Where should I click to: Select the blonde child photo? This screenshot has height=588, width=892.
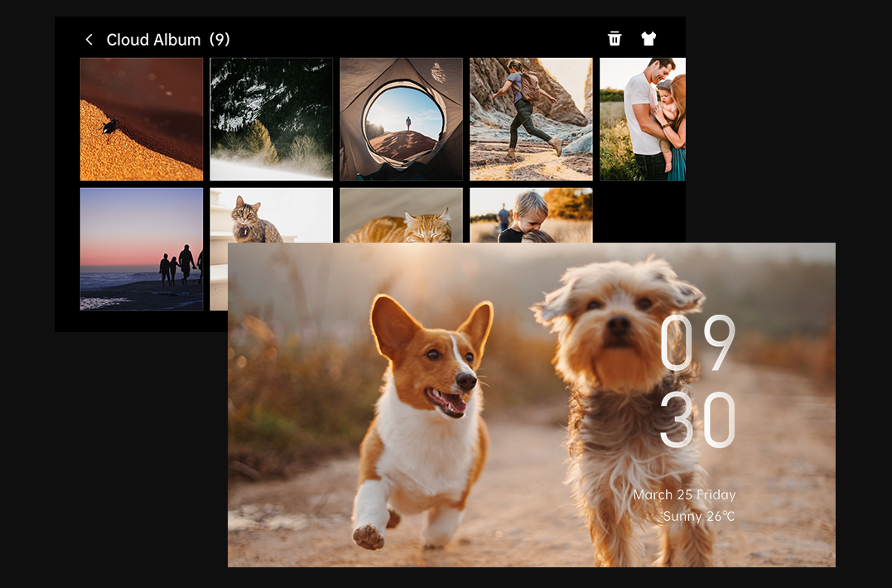(x=531, y=215)
